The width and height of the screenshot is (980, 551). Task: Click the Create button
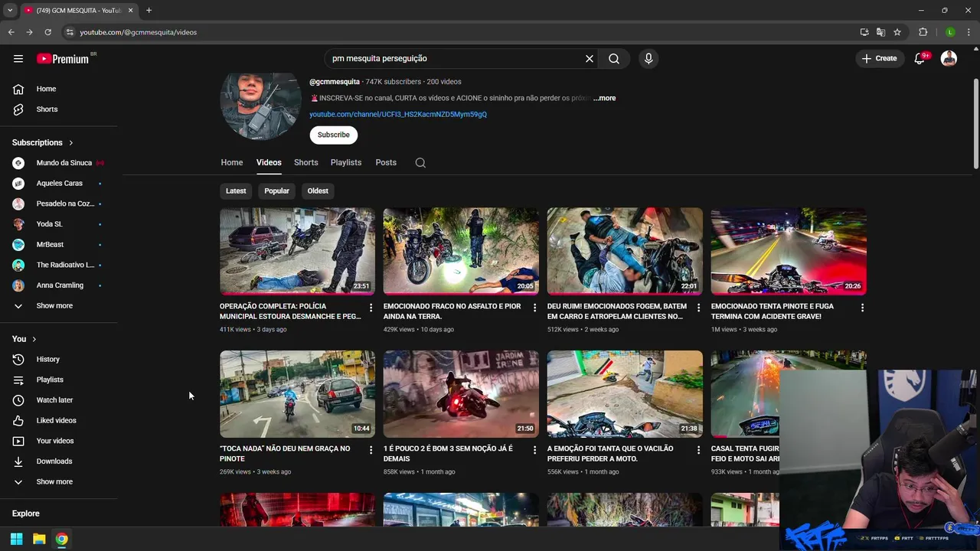(879, 58)
